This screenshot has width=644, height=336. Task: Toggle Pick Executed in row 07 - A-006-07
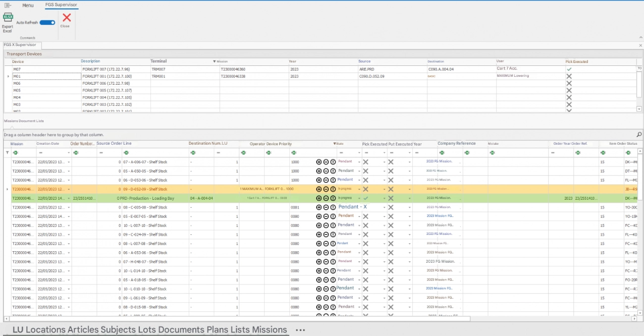coord(366,162)
